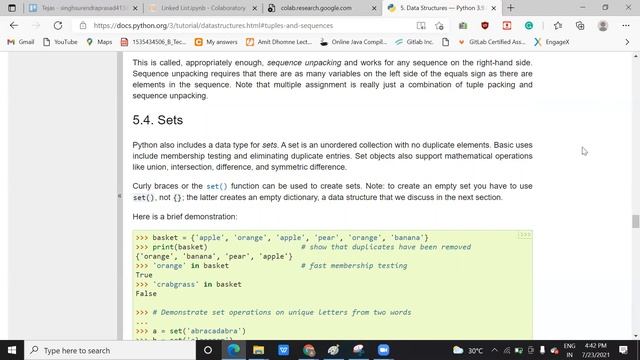Open the Favorites list icon
Viewport: 640px width, 360px height.
click(x=558, y=25)
